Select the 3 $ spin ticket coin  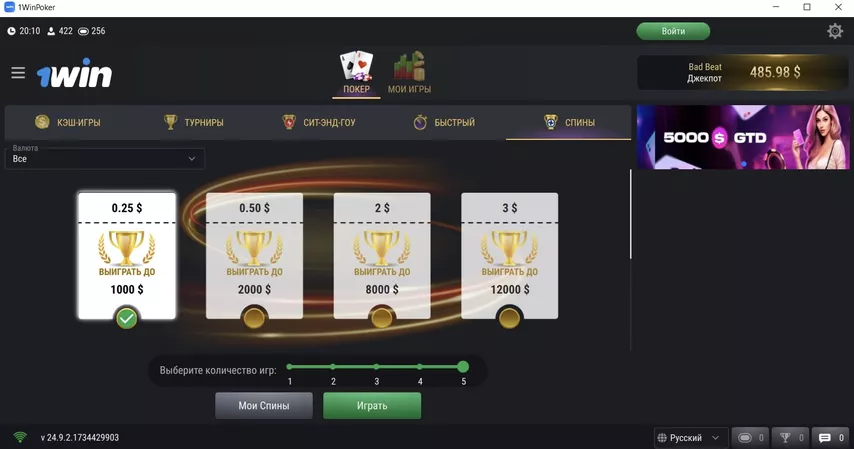509,318
